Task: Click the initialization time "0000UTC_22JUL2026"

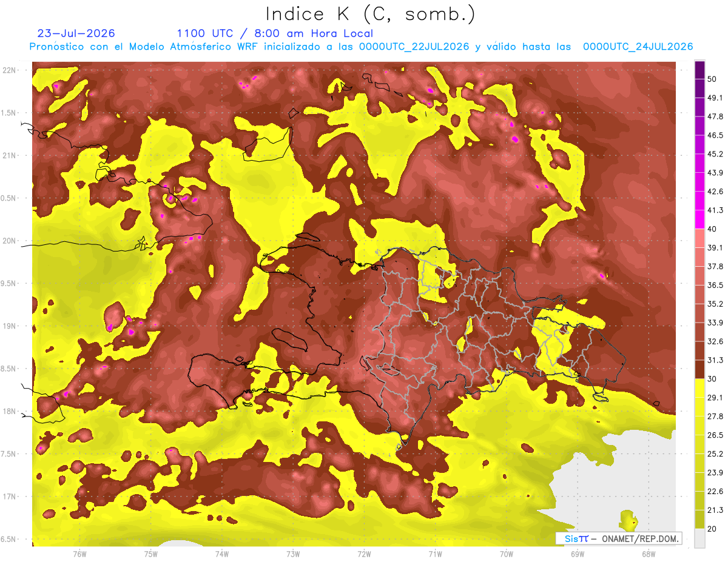Action: [x=414, y=47]
